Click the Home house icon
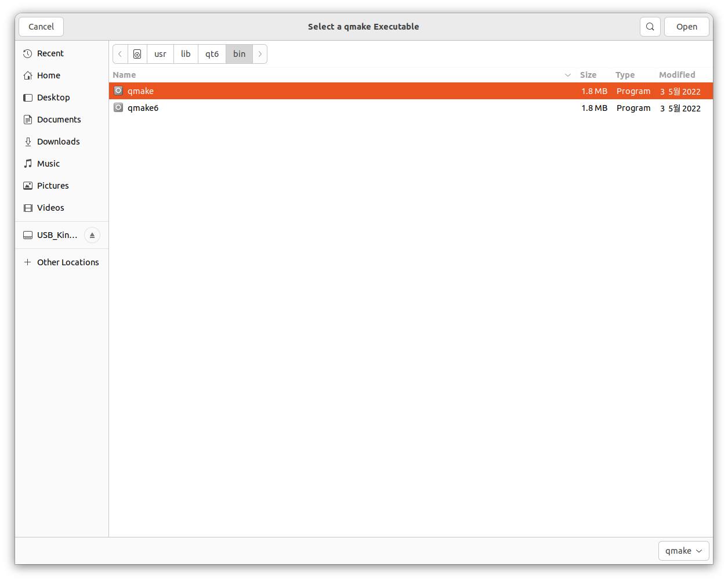The image size is (728, 581). click(28, 75)
